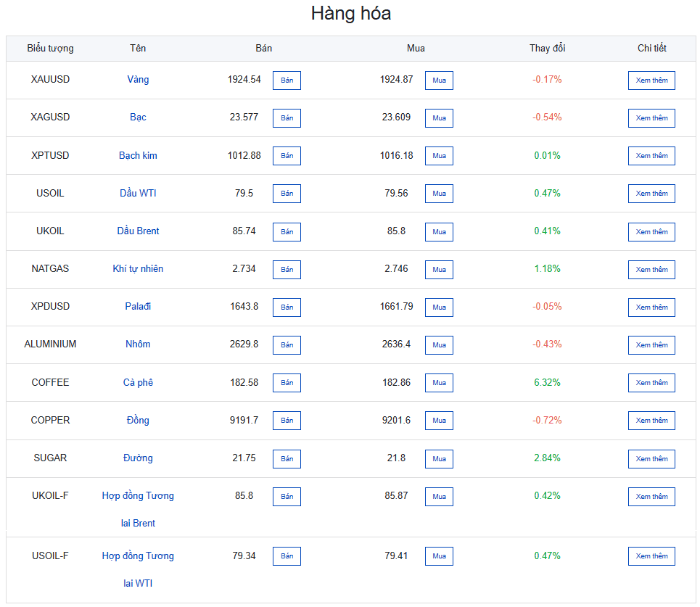This screenshot has width=700, height=607.
Task: Open the Vàng commodity link
Action: pos(138,80)
